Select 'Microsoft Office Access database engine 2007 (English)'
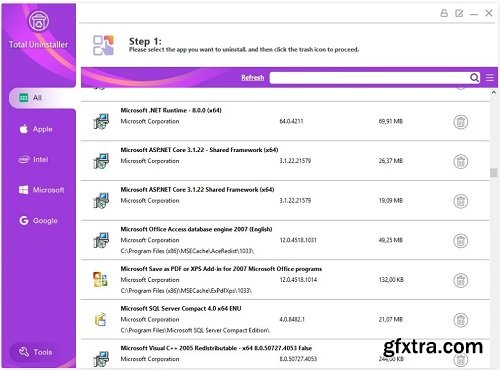This screenshot has width=500, height=370. pyautogui.click(x=196, y=229)
